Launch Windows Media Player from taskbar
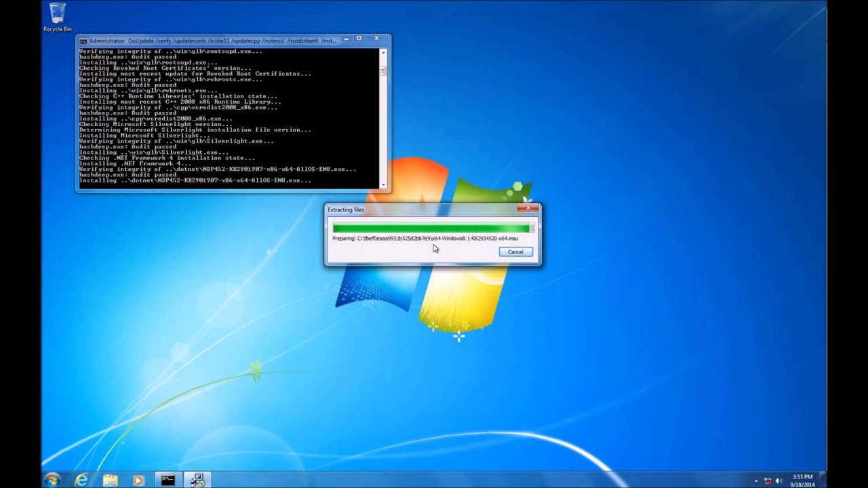 click(138, 480)
